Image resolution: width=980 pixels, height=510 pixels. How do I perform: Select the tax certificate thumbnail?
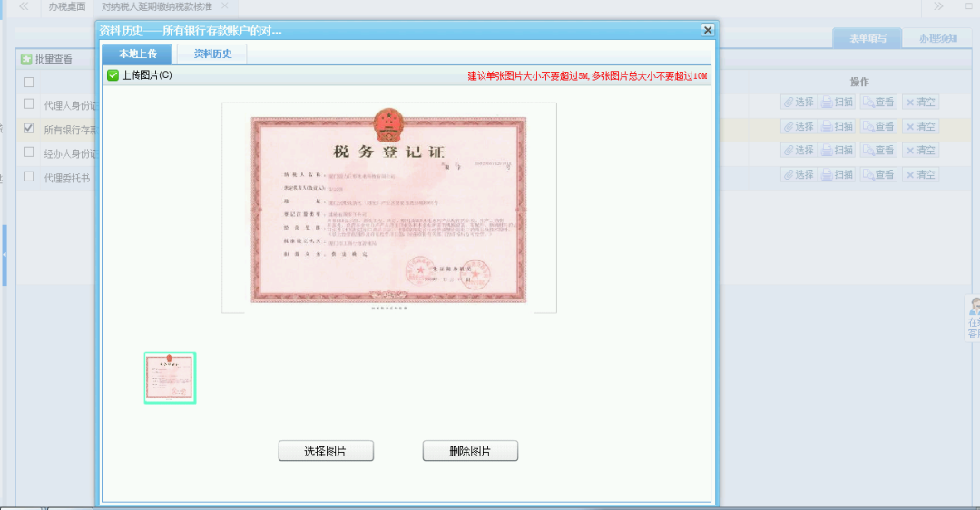[x=170, y=378]
